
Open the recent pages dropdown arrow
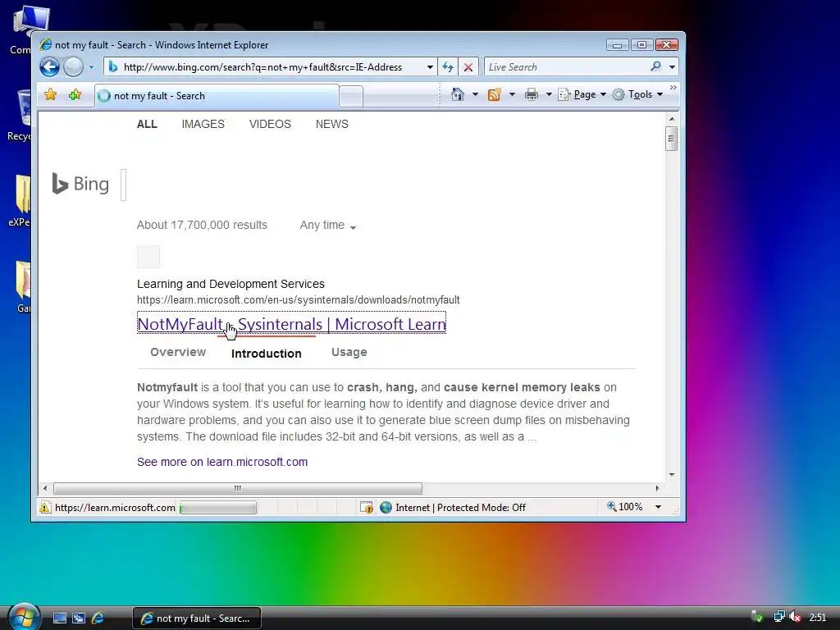point(92,67)
